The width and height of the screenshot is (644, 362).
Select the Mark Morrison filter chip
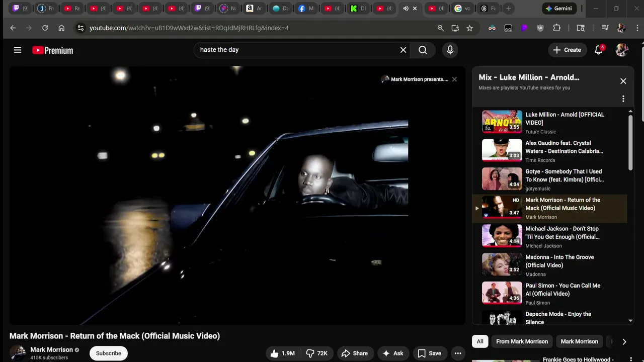coord(579,341)
